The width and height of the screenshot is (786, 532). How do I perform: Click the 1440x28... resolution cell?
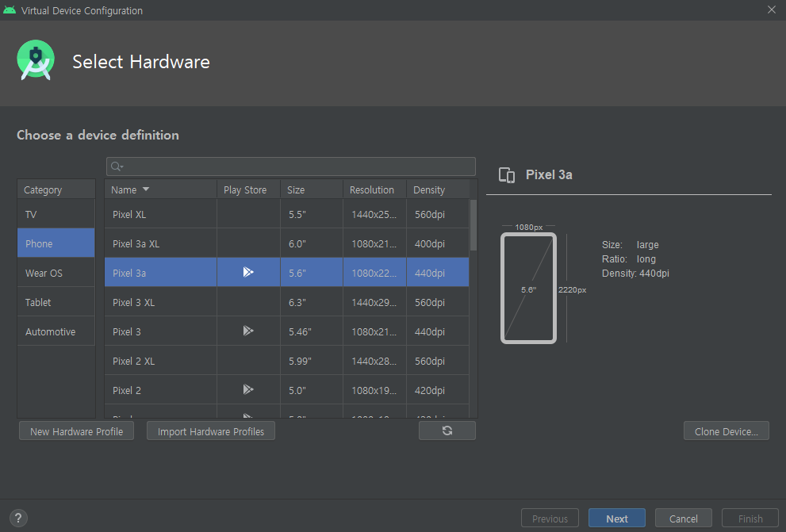click(374, 361)
